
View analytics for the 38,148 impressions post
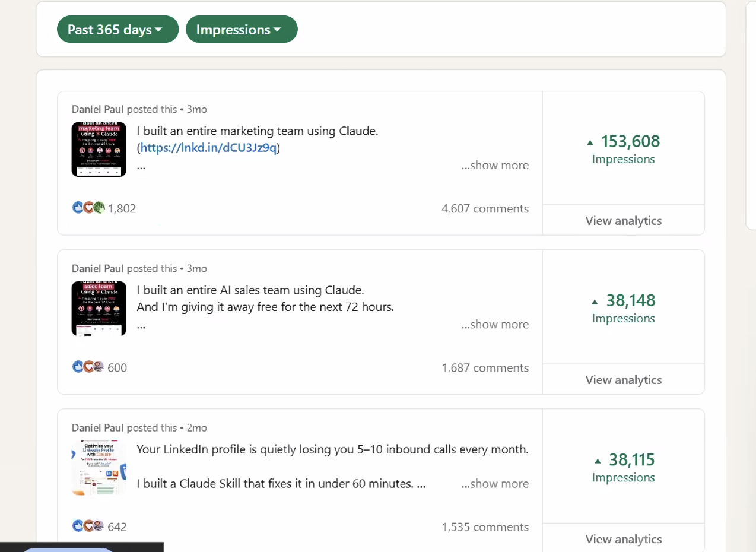point(624,380)
